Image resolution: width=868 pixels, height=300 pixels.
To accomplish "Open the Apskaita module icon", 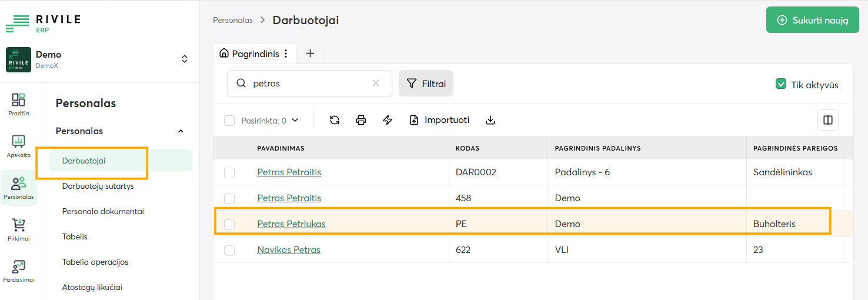I will click(x=19, y=146).
